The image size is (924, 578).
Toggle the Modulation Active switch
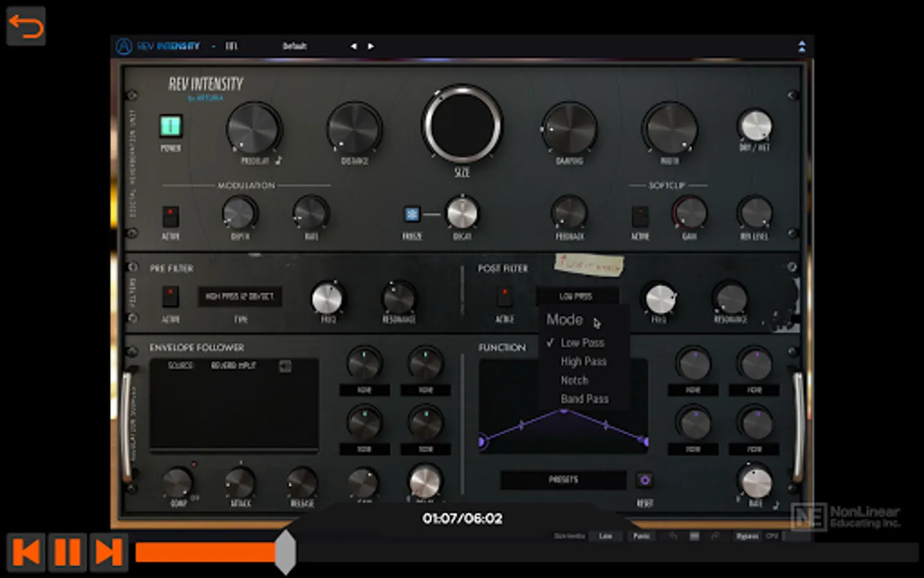[x=170, y=216]
